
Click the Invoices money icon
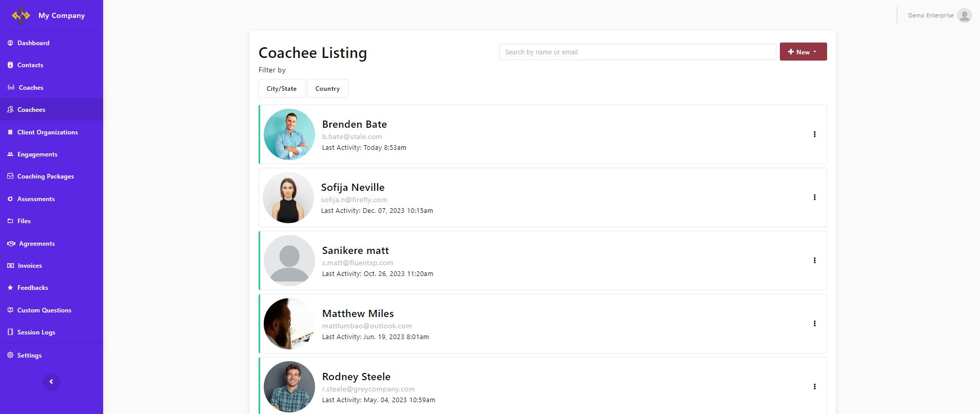point(10,266)
